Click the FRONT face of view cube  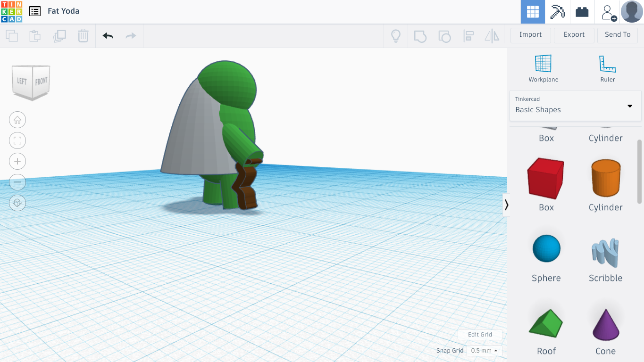[x=42, y=82]
